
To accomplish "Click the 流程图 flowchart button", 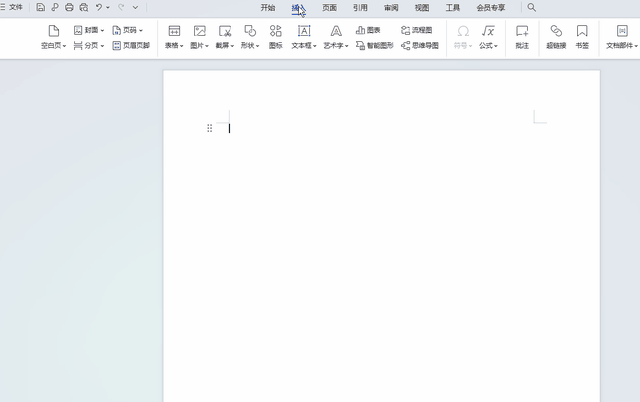I will (416, 31).
